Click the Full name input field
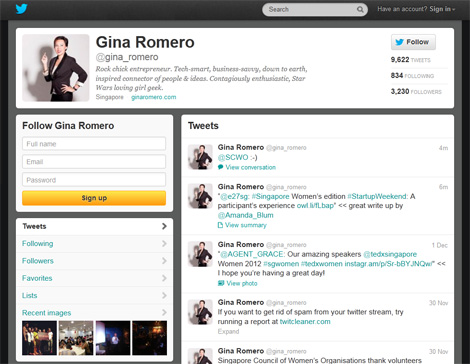 point(94,144)
